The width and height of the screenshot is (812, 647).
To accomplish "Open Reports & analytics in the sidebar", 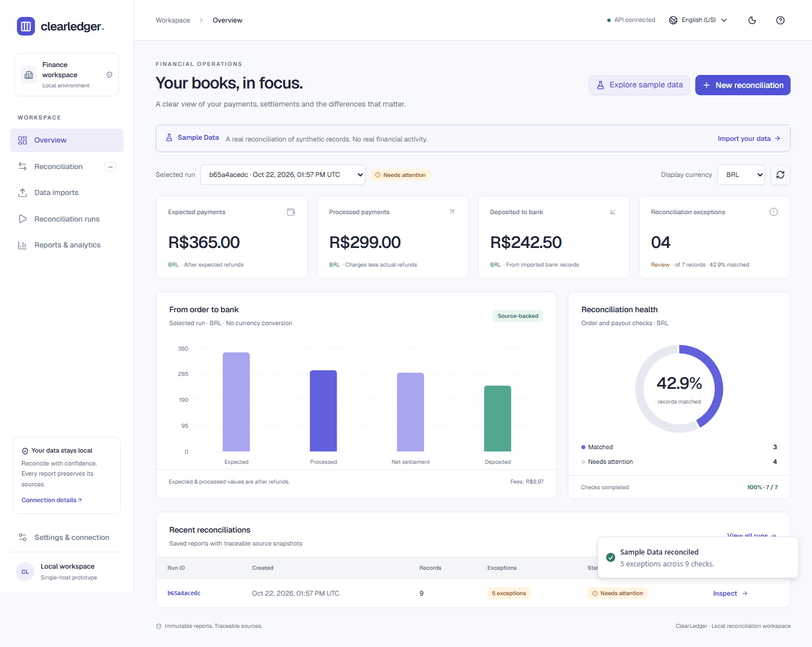I will (67, 245).
